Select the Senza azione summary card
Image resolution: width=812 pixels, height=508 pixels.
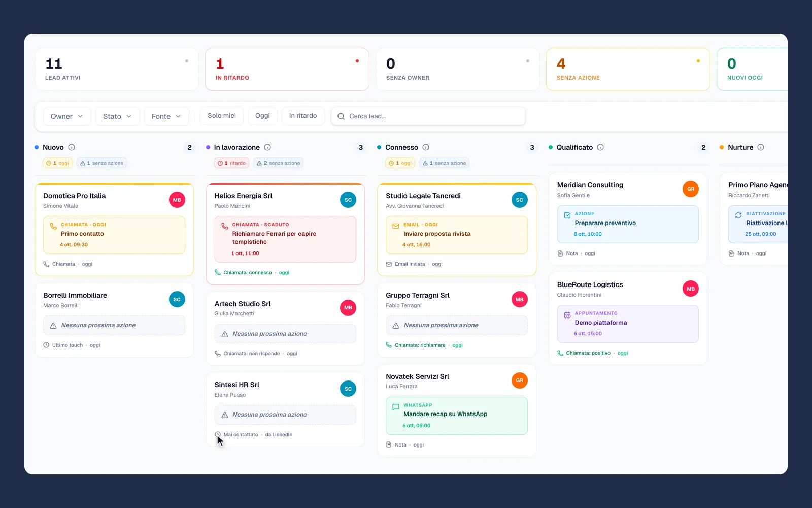pos(628,70)
